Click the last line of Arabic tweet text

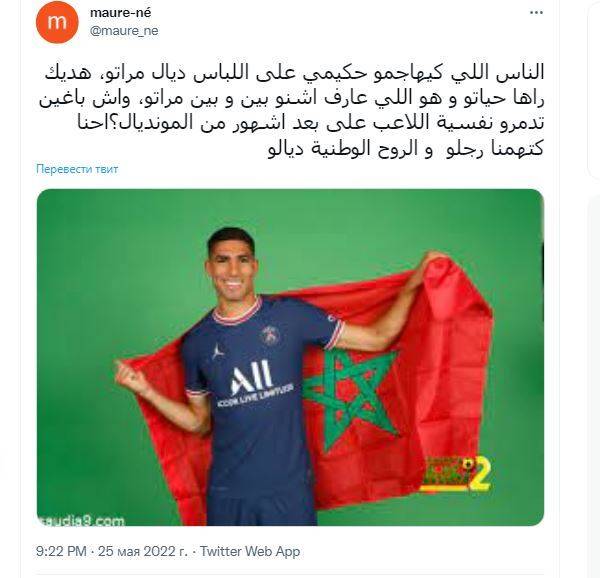[406, 150]
